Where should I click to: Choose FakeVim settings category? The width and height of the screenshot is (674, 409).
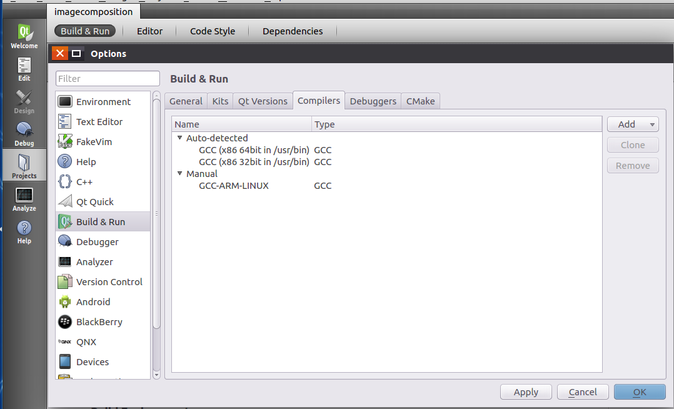tap(96, 142)
